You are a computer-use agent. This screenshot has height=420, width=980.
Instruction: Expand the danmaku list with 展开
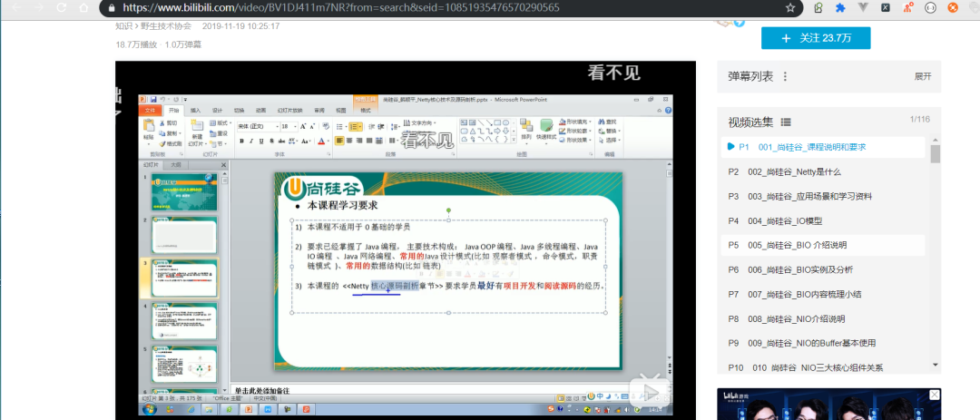coord(923,76)
